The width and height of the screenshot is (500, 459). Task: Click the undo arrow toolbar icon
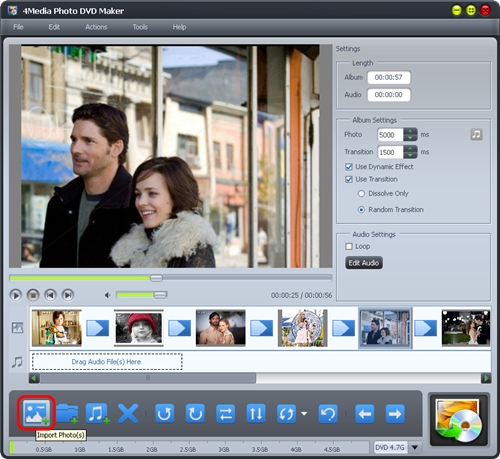pos(328,414)
